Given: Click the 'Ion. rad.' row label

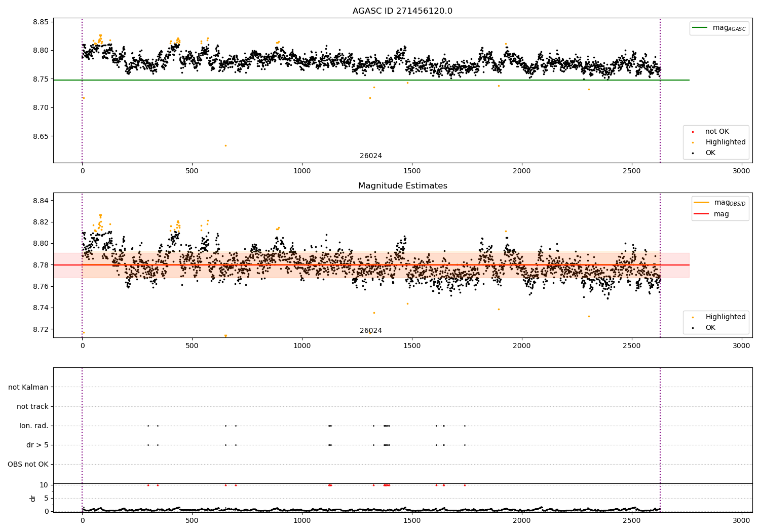Looking at the screenshot, I should pyautogui.click(x=34, y=426).
